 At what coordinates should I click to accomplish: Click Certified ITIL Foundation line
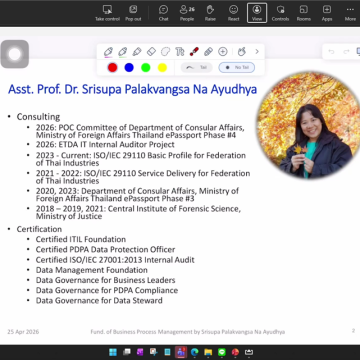pyautogui.click(x=81, y=239)
